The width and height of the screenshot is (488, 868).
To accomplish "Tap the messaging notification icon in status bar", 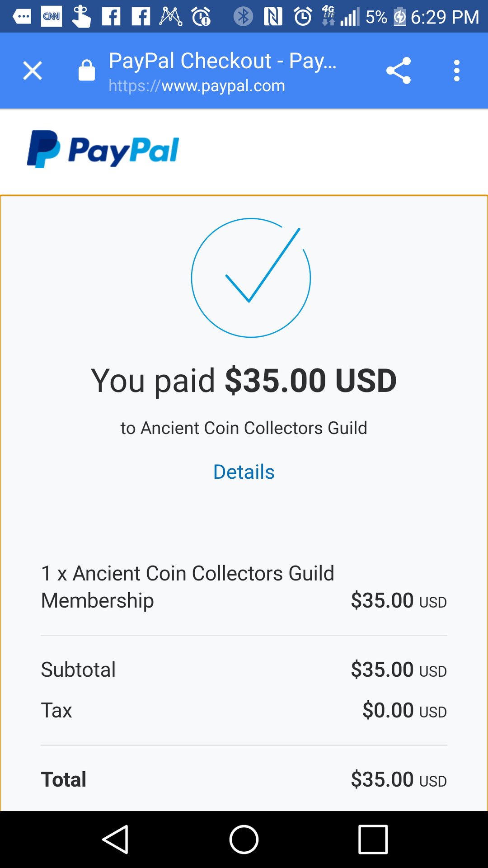I will click(22, 17).
